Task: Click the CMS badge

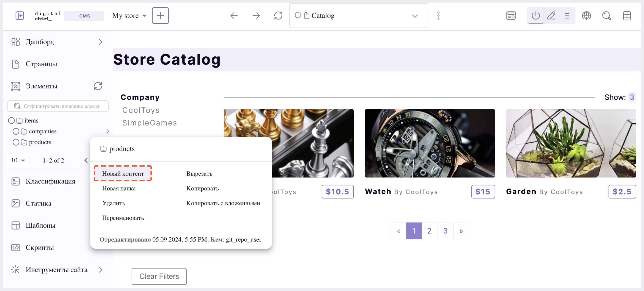Action: (x=85, y=16)
